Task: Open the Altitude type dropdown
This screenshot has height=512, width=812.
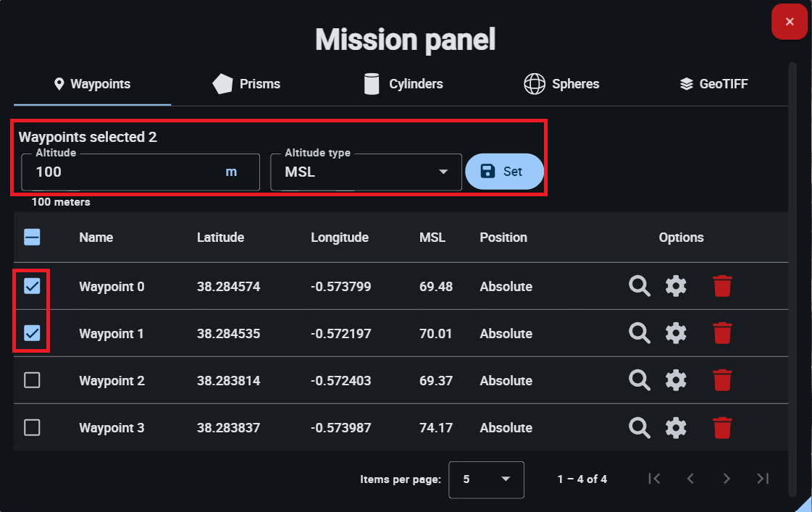Action: point(366,172)
